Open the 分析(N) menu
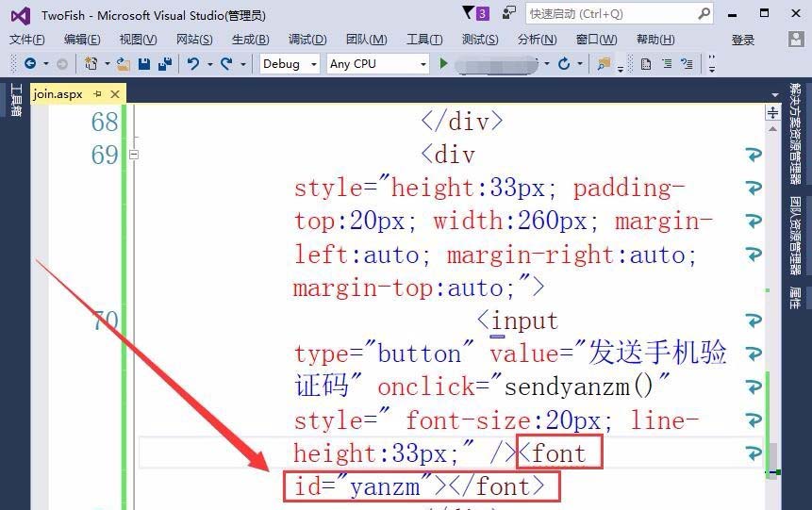812x510 pixels. click(537, 40)
